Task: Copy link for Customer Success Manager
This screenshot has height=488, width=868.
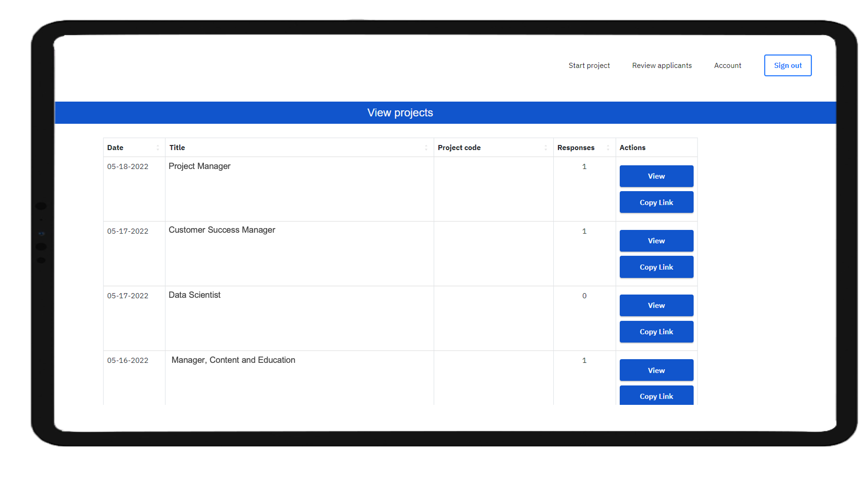Action: 656,267
